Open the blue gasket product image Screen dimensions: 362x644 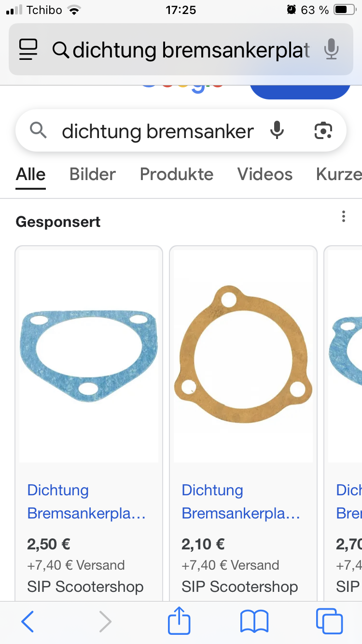click(89, 356)
